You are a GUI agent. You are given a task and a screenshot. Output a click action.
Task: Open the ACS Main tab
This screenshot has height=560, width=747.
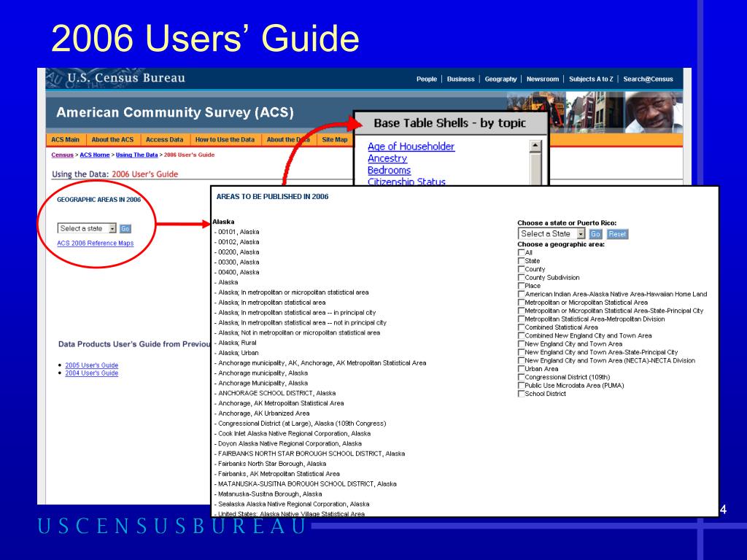tap(65, 139)
